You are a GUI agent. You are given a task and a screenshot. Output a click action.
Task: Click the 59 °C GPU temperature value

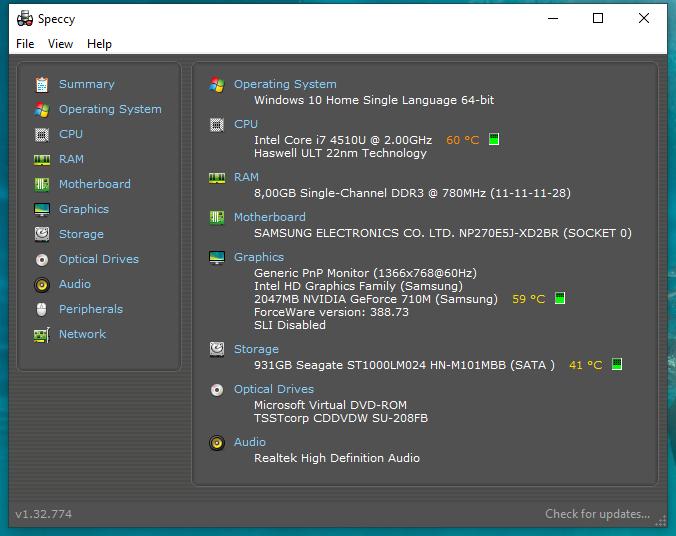[529, 299]
